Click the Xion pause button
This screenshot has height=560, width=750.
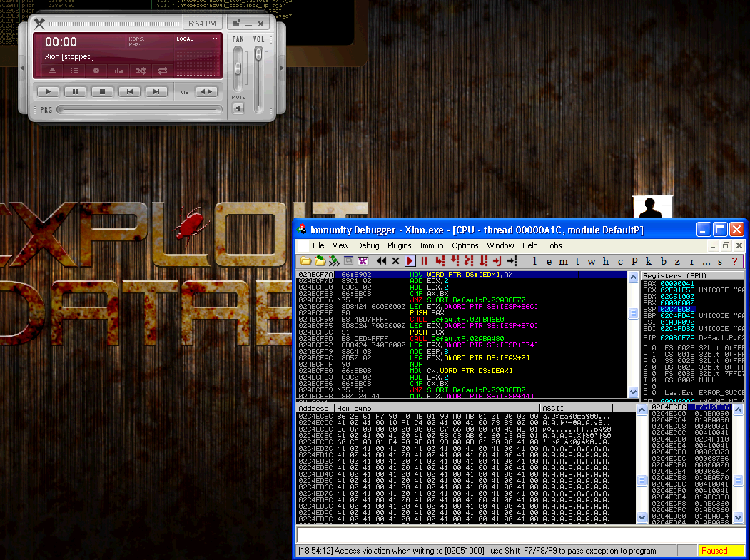tap(75, 91)
